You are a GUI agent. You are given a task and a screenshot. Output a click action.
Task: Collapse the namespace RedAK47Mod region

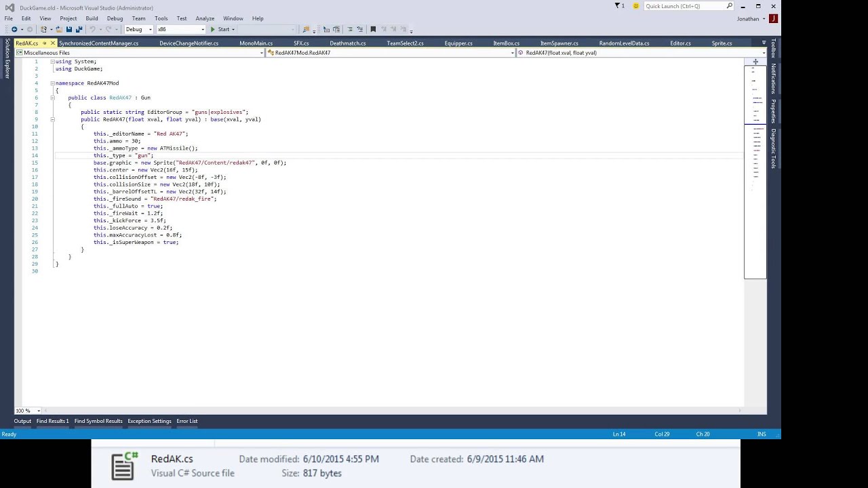pos(52,83)
